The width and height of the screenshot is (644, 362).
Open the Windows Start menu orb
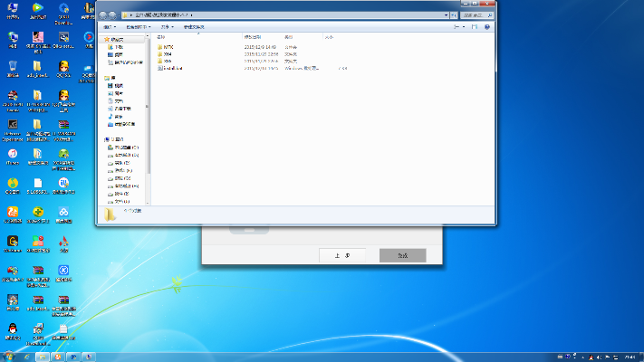pos(8,356)
